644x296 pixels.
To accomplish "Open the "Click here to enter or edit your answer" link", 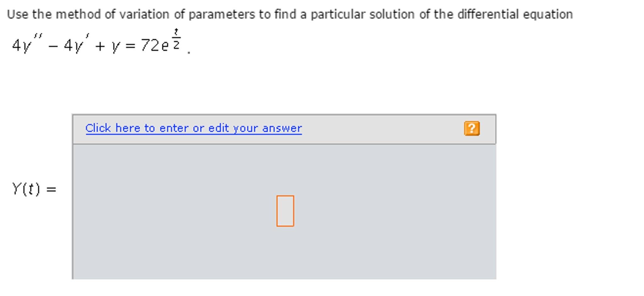I will coord(193,128).
